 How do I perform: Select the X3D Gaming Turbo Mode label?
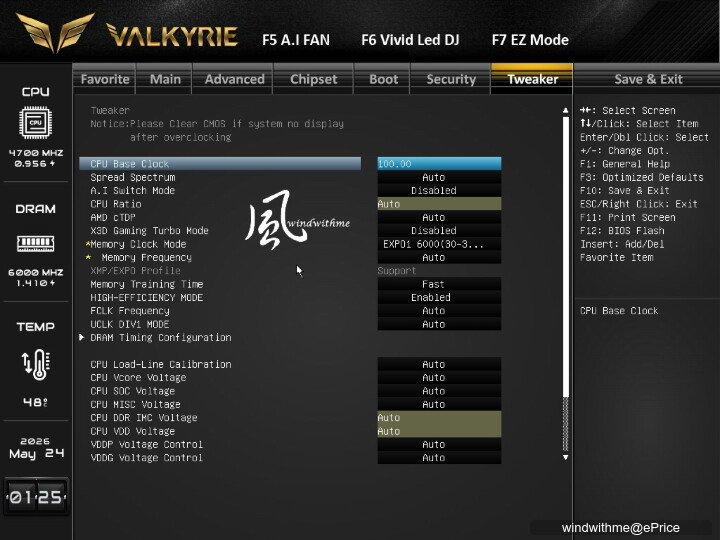click(x=149, y=231)
